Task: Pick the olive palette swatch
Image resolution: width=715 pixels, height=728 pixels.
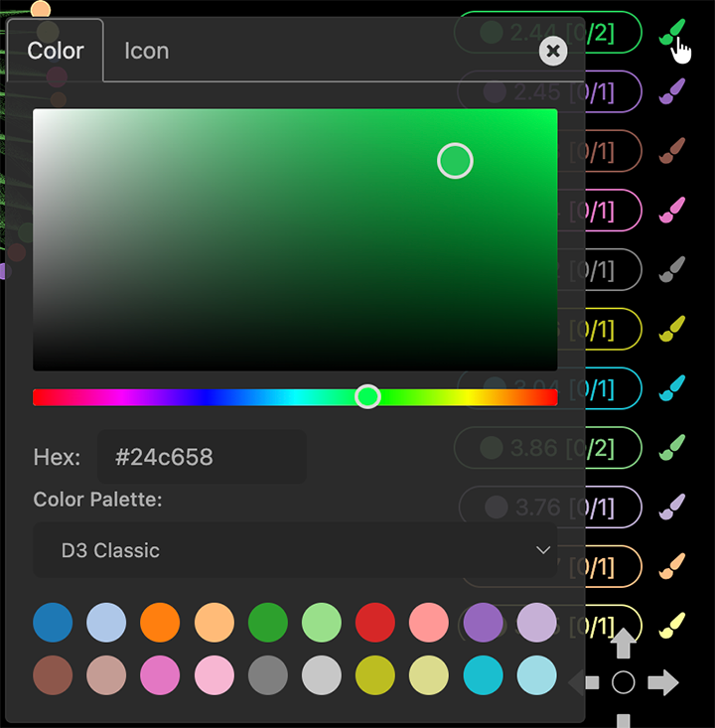Action: click(x=375, y=675)
